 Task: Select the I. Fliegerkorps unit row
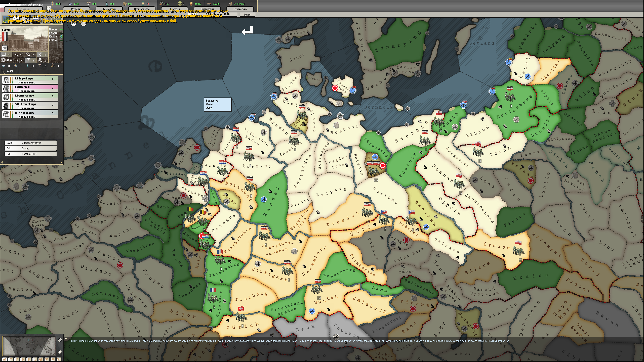30,80
